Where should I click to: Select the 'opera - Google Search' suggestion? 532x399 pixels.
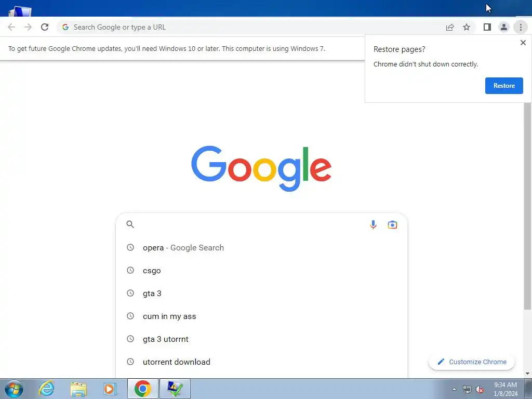[261, 248]
